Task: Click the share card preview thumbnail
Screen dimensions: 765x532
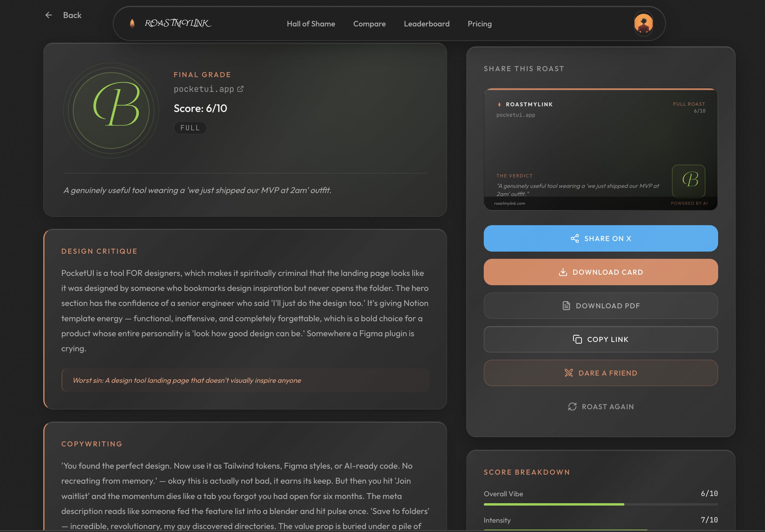Action: coord(600,149)
